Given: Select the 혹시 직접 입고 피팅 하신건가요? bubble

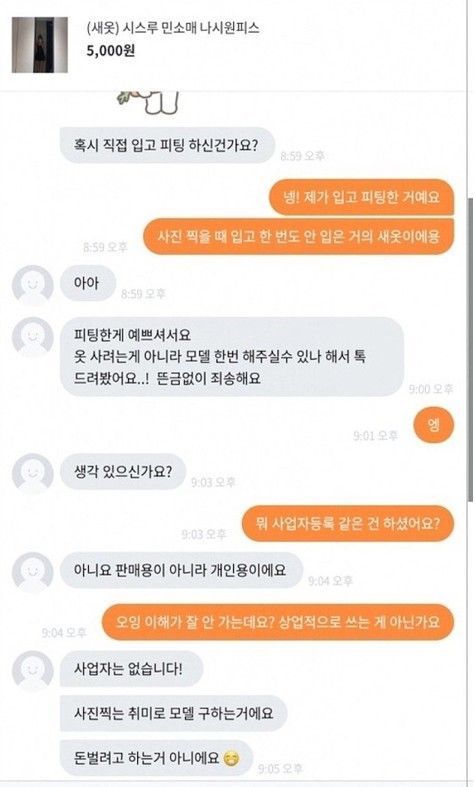Looking at the screenshot, I should (167, 146).
